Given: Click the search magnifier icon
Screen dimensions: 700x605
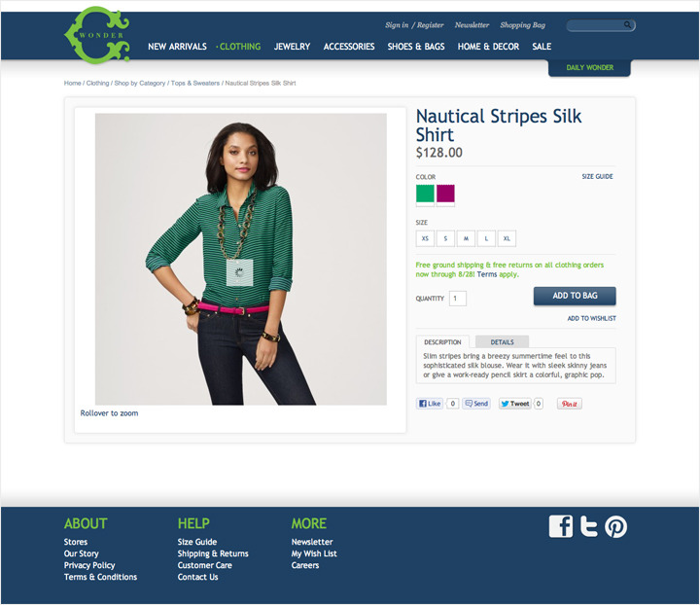Looking at the screenshot, I should (x=627, y=25).
